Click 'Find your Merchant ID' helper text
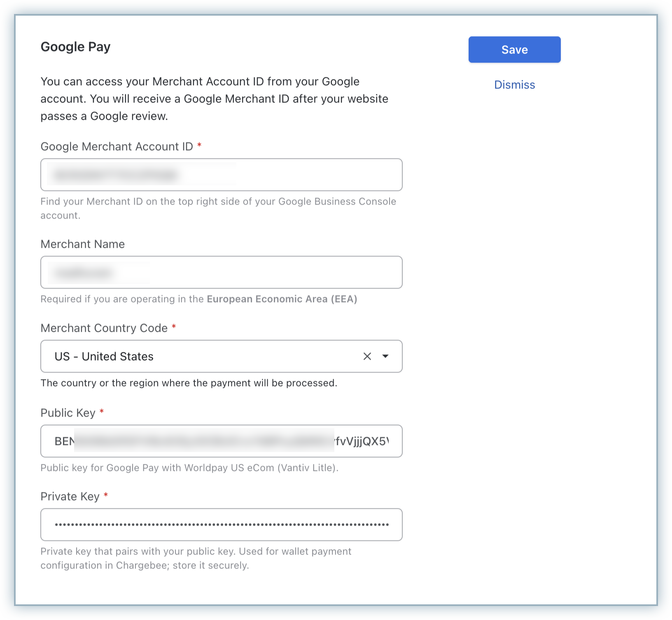Screen dimensions: 672x620 218,208
